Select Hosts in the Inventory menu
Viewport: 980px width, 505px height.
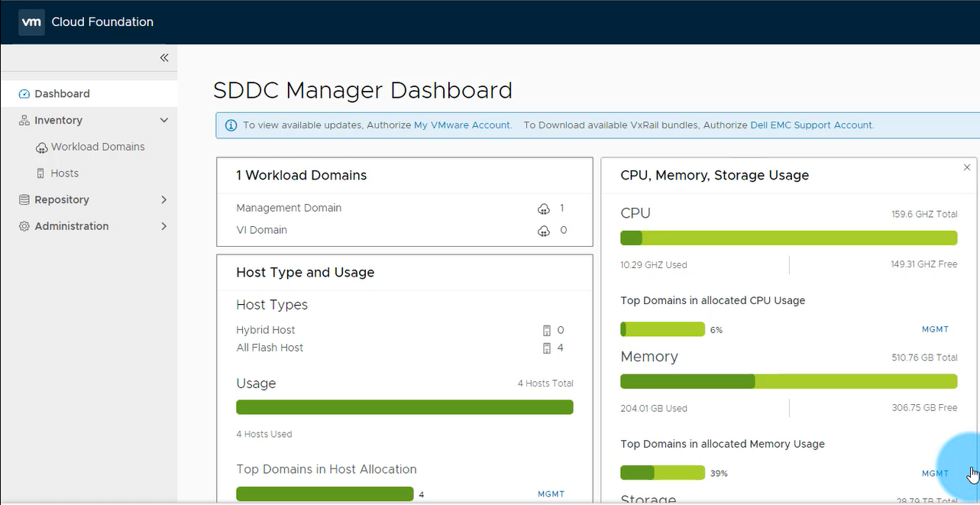click(65, 173)
